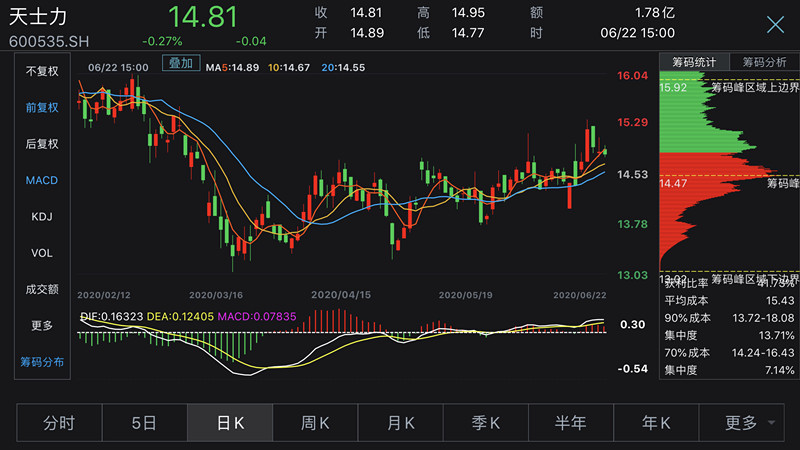Click the -0.04 price change value
The width and height of the screenshot is (800, 450).
coord(251,41)
